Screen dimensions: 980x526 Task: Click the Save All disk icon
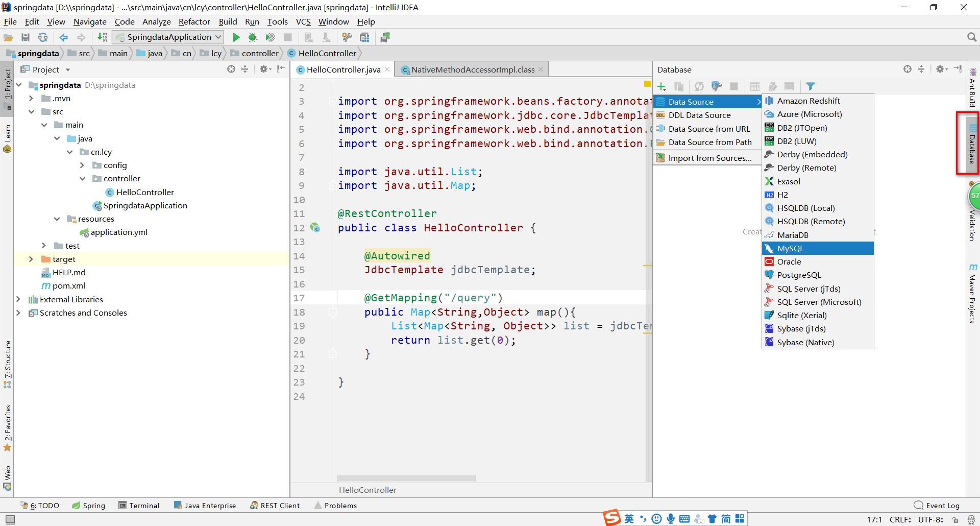pyautogui.click(x=26, y=37)
